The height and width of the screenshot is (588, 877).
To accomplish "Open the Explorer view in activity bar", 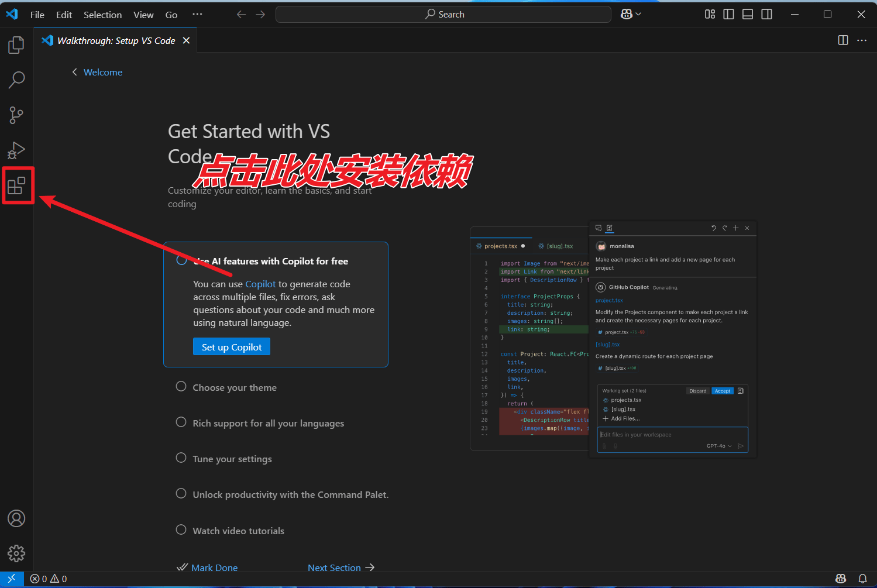I will click(x=16, y=45).
